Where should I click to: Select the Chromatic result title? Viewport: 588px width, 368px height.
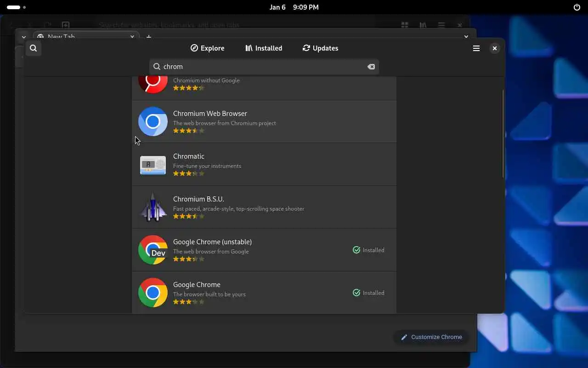tap(189, 156)
